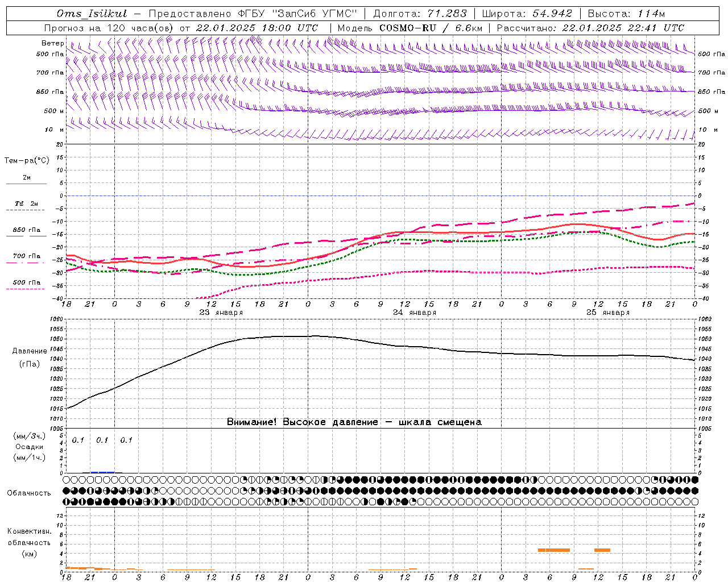Click the Ветер panel label
728x582 pixels.
click(52, 43)
